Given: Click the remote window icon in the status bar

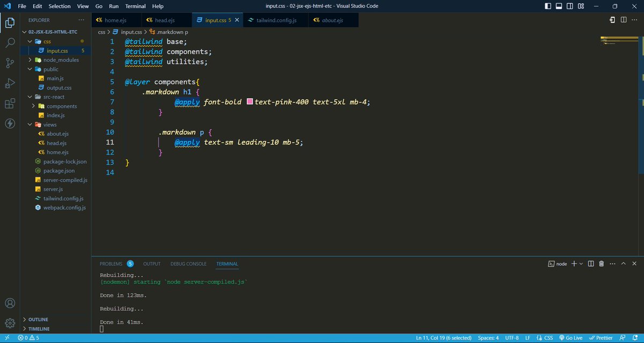Looking at the screenshot, I should [x=7, y=338].
